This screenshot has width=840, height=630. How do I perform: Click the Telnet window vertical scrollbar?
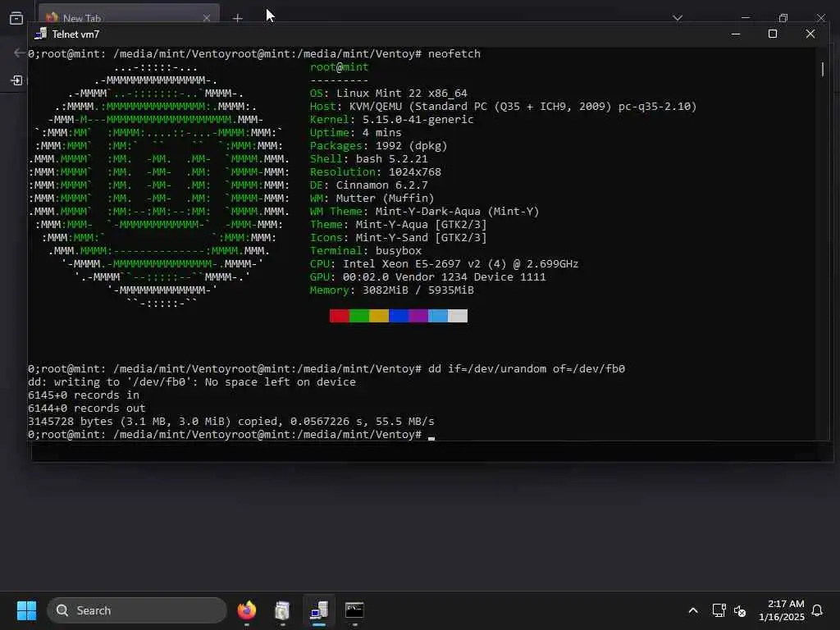(x=823, y=69)
